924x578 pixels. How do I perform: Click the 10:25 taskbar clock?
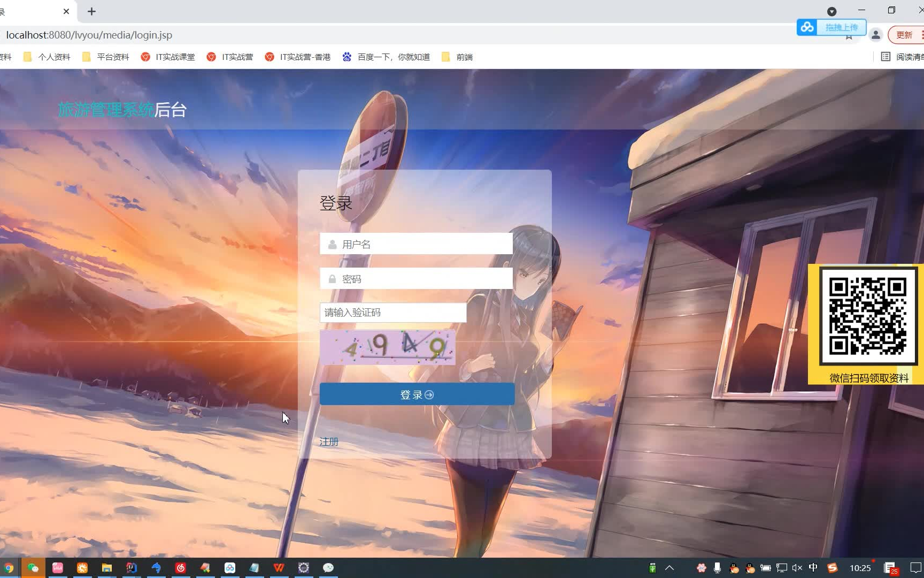(x=860, y=568)
